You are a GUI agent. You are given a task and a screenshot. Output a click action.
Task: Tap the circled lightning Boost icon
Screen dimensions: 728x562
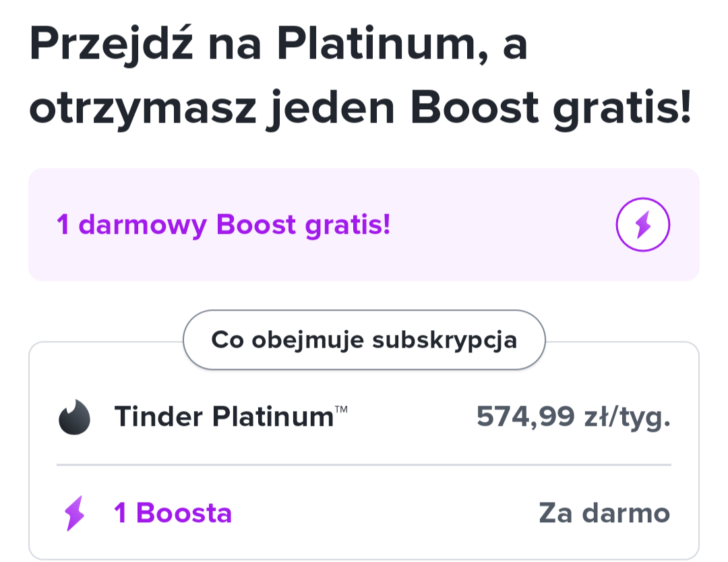click(643, 224)
